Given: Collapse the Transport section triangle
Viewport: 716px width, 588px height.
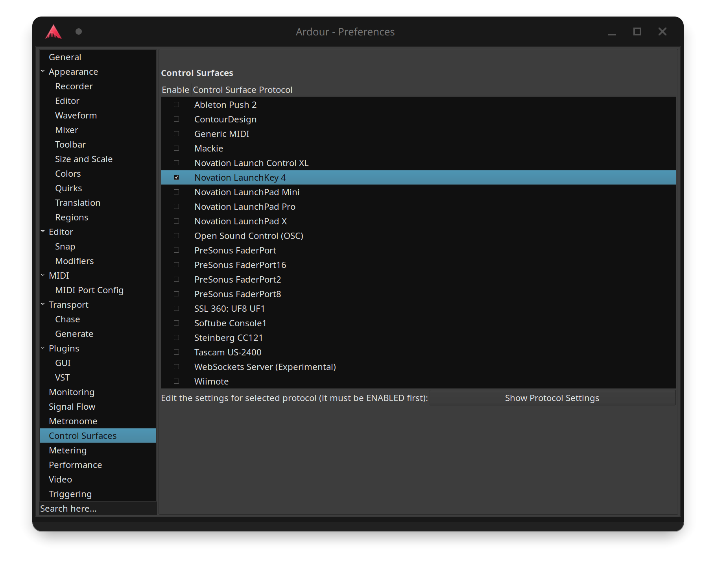Looking at the screenshot, I should pyautogui.click(x=43, y=305).
